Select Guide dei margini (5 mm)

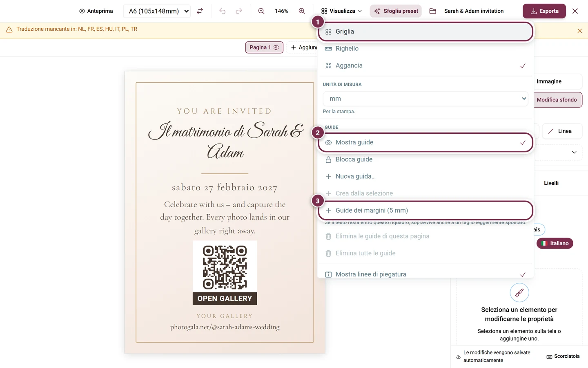coord(425,211)
